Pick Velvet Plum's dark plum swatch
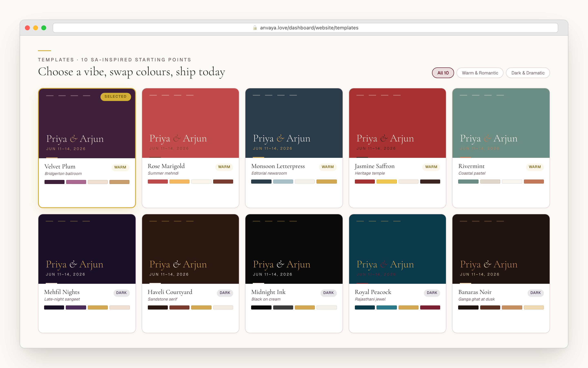The width and height of the screenshot is (588, 368). [55, 182]
